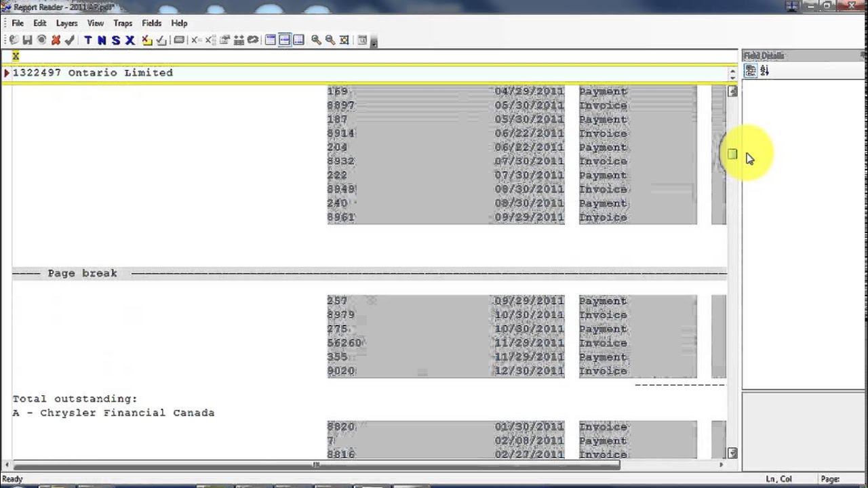Click the Save floppy disk icon
This screenshot has height=488, width=868.
[x=27, y=40]
